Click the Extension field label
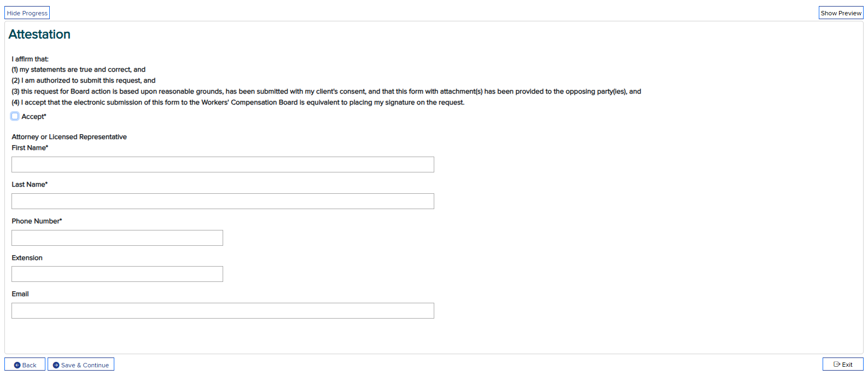This screenshot has height=375, width=868. (x=27, y=258)
